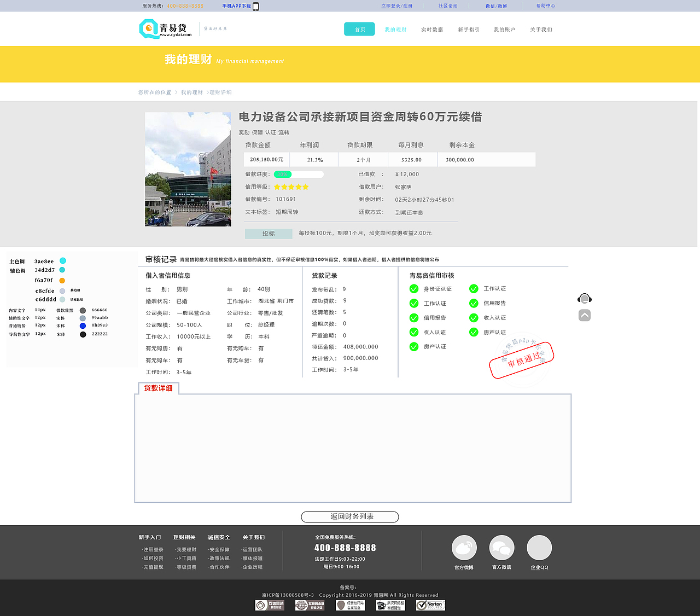
Task: Click the 互联网金融行业认证 badge
Action: (x=310, y=605)
